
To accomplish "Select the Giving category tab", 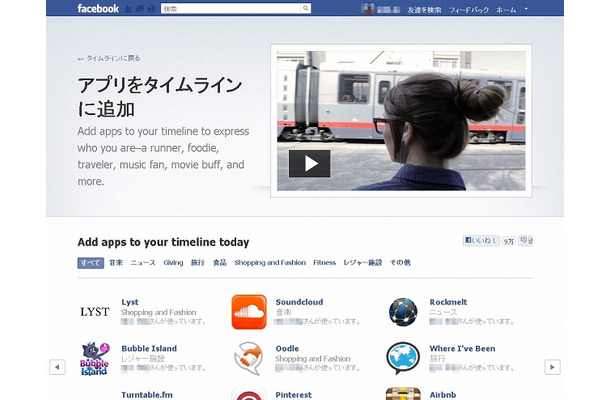I will point(173,263).
